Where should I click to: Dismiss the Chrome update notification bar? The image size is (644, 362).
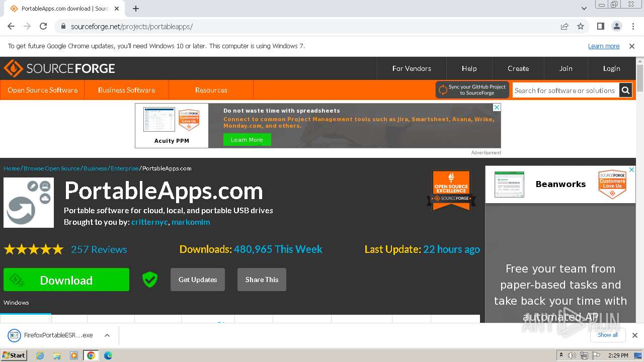[632, 46]
